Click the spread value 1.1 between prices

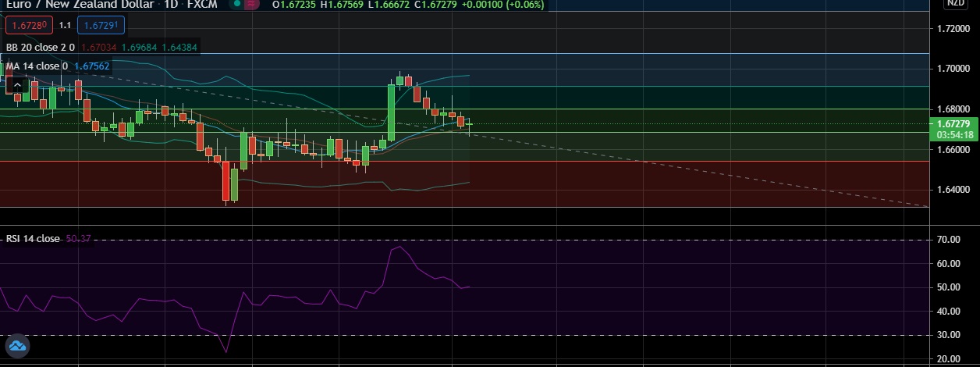click(x=66, y=26)
